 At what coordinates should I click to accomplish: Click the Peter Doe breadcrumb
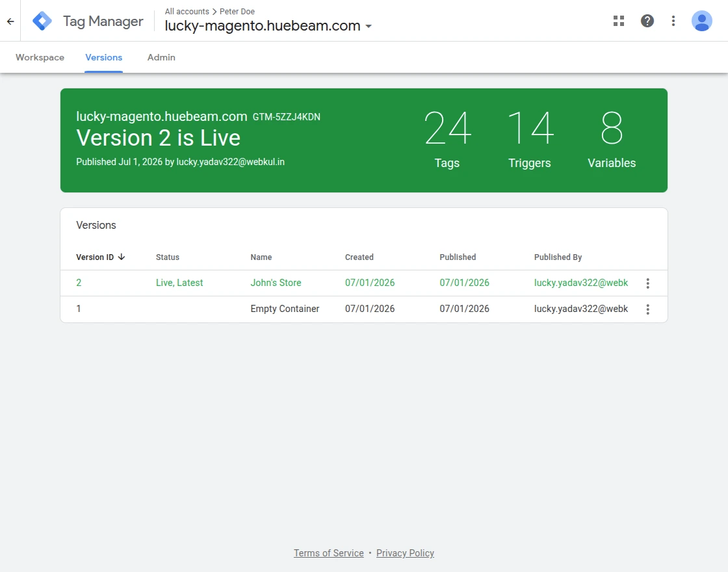point(237,11)
